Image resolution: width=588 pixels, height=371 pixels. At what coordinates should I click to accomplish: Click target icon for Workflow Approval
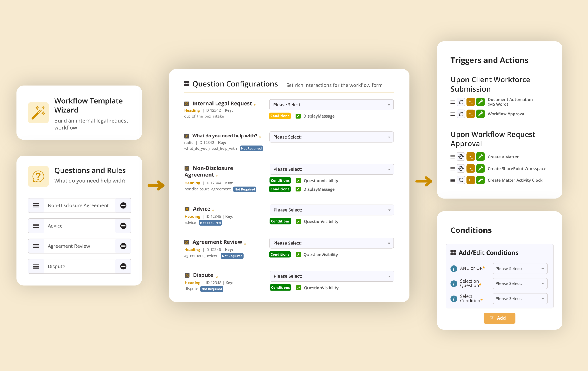(x=461, y=114)
